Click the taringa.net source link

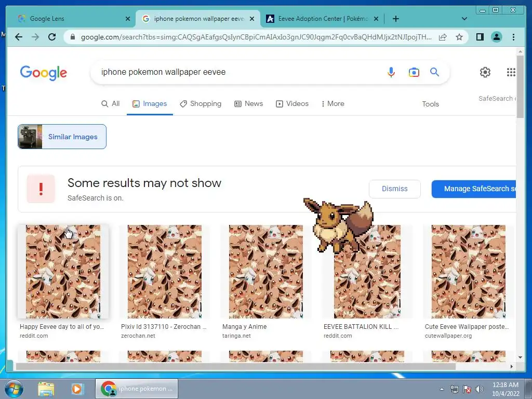pos(236,336)
